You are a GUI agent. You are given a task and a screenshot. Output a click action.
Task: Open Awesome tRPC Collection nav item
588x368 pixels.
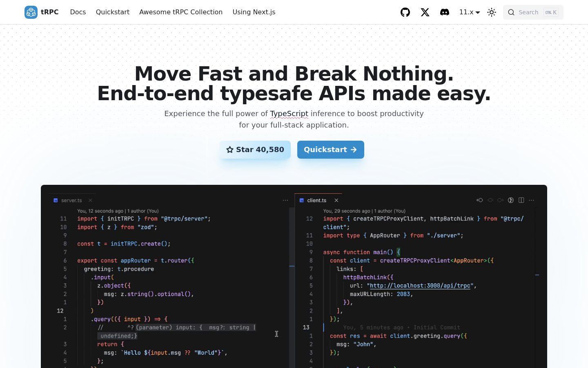pyautogui.click(x=181, y=12)
